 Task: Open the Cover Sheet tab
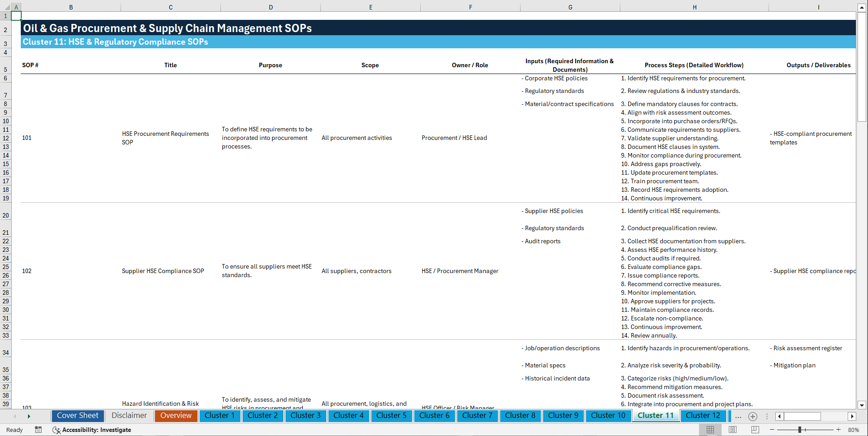click(77, 416)
